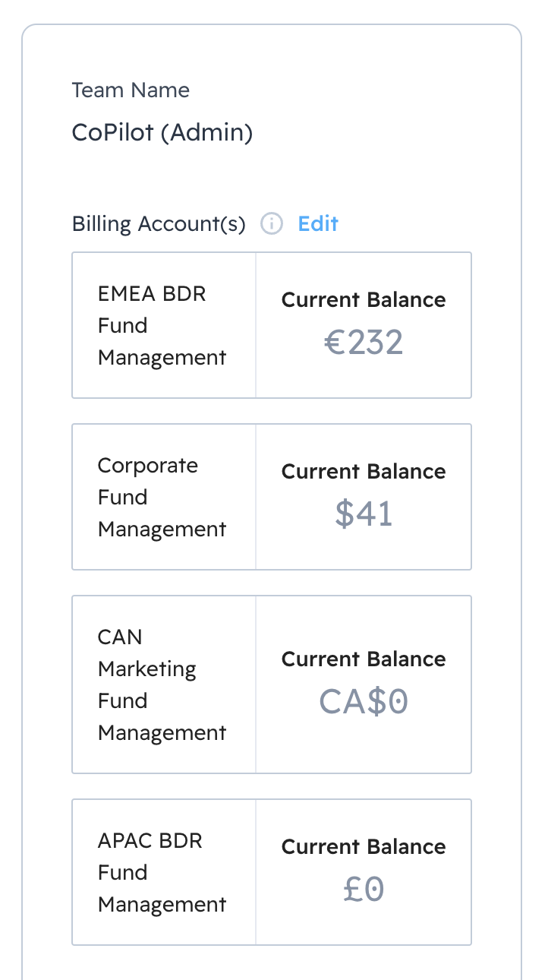Image resolution: width=548 pixels, height=980 pixels.
Task: Click Current Balance heading in EMEA card
Action: (364, 300)
